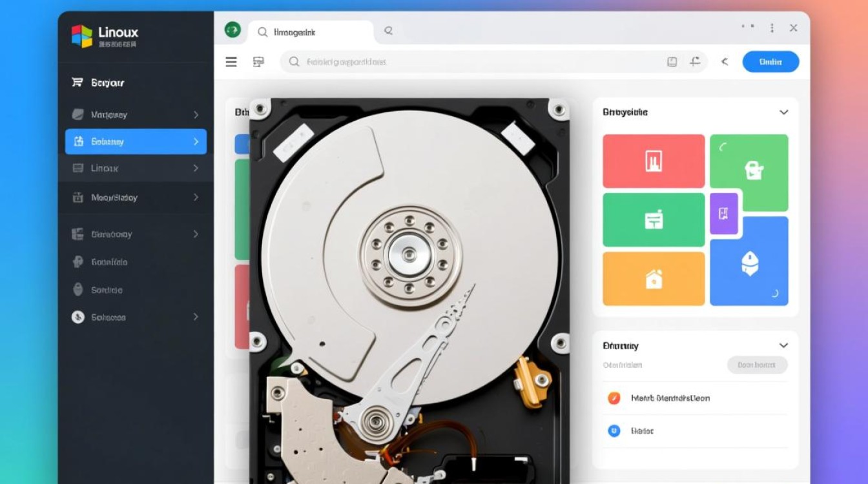Click the green circular icon on the browser tab
The image size is (868, 484).
pos(232,30)
